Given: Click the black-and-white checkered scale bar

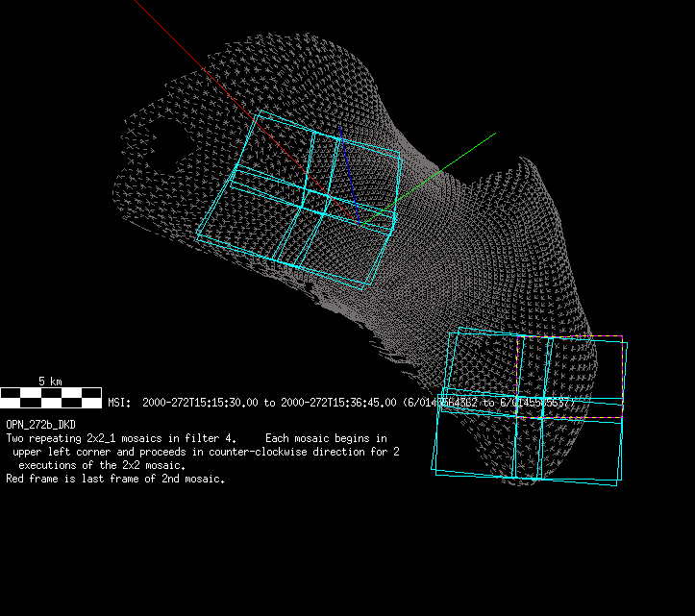Looking at the screenshot, I should coord(51,398).
